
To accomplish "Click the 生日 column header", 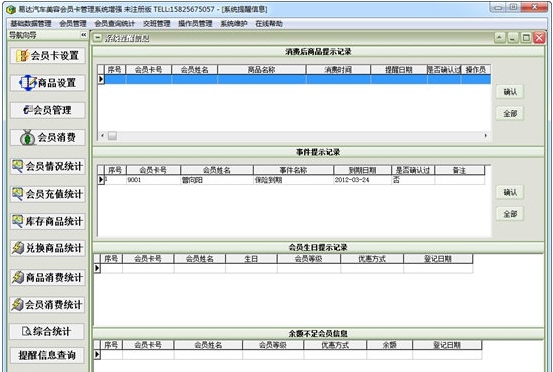I will click(251, 259).
